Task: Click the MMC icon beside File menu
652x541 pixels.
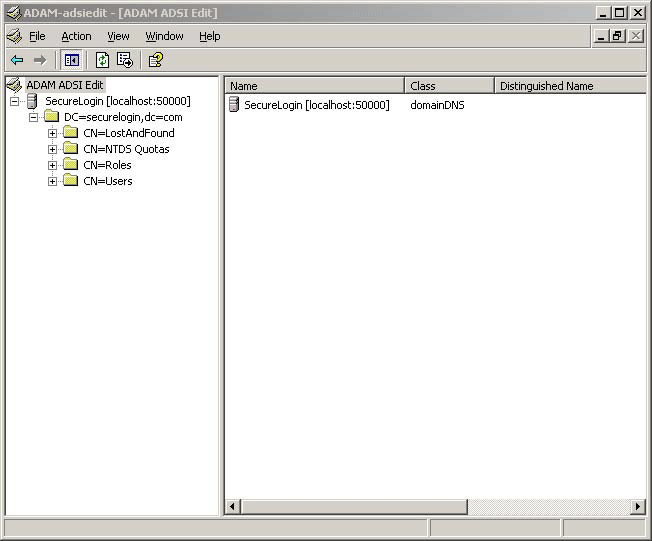Action: pyautogui.click(x=15, y=37)
